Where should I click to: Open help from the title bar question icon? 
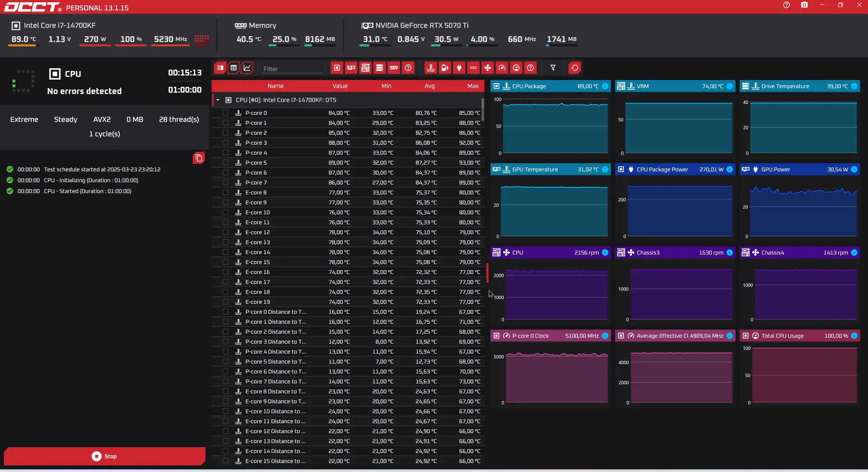click(787, 5)
